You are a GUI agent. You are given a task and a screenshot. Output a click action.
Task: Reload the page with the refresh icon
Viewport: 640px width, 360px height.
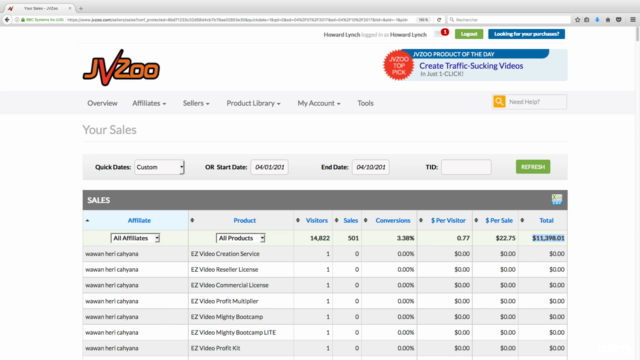point(439,20)
